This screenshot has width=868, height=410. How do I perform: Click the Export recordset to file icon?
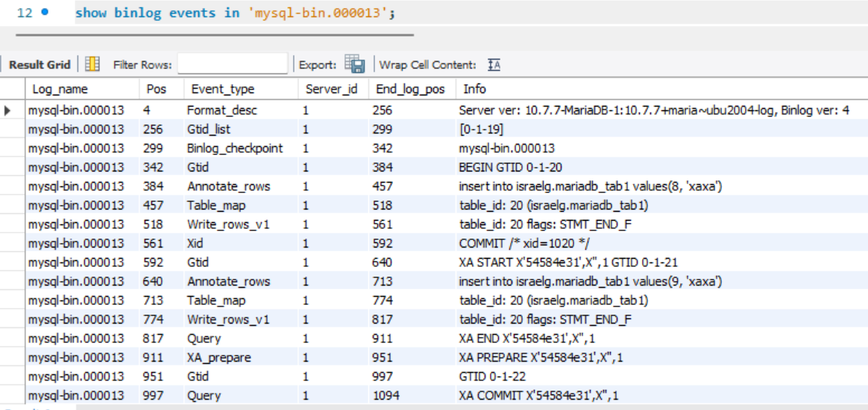point(353,65)
